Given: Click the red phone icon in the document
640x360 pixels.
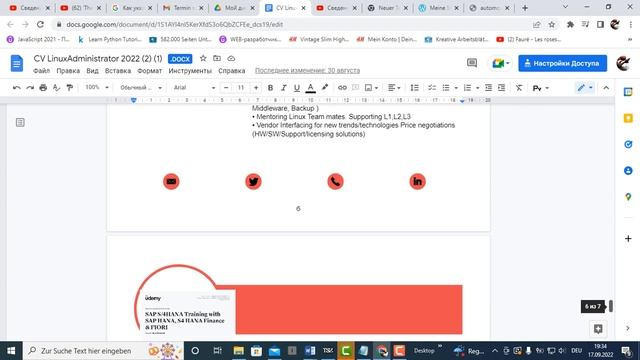Looking at the screenshot, I should point(336,181).
